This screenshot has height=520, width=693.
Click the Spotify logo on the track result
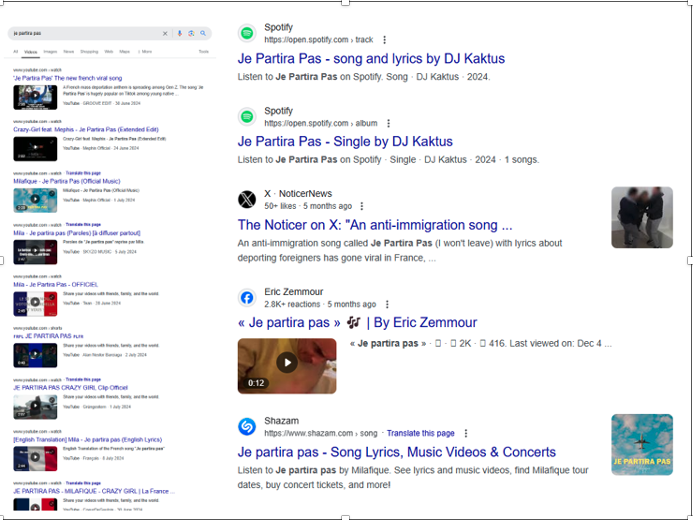point(247,33)
